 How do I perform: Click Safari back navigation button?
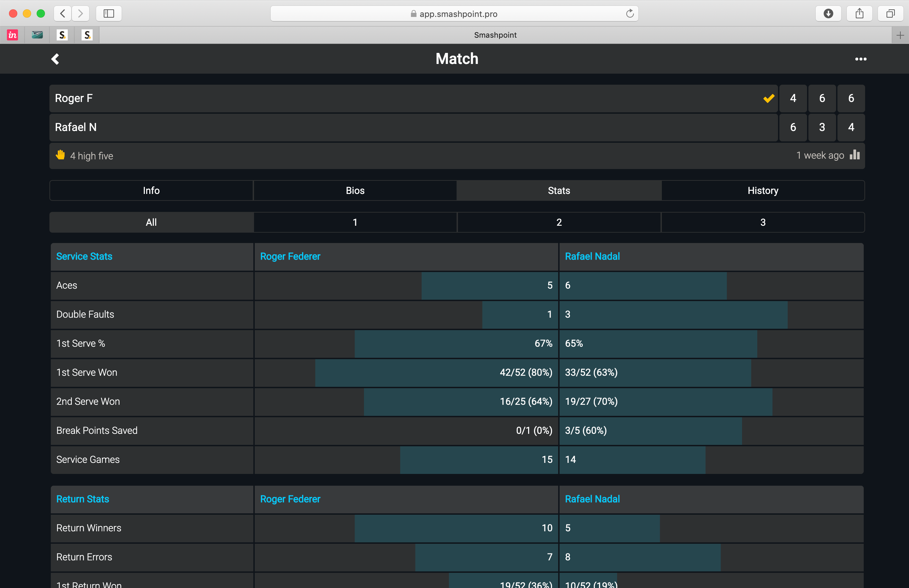pos(63,14)
